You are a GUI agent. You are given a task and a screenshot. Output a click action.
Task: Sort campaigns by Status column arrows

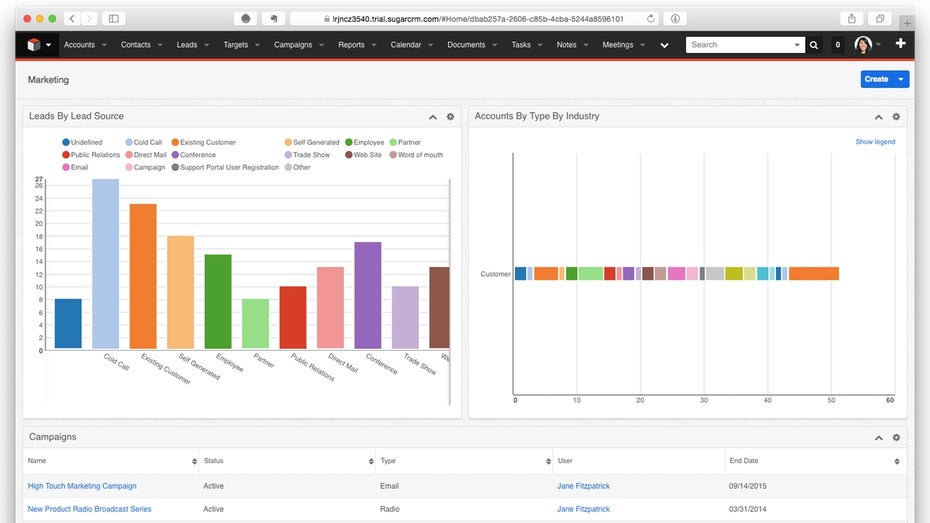click(x=371, y=461)
